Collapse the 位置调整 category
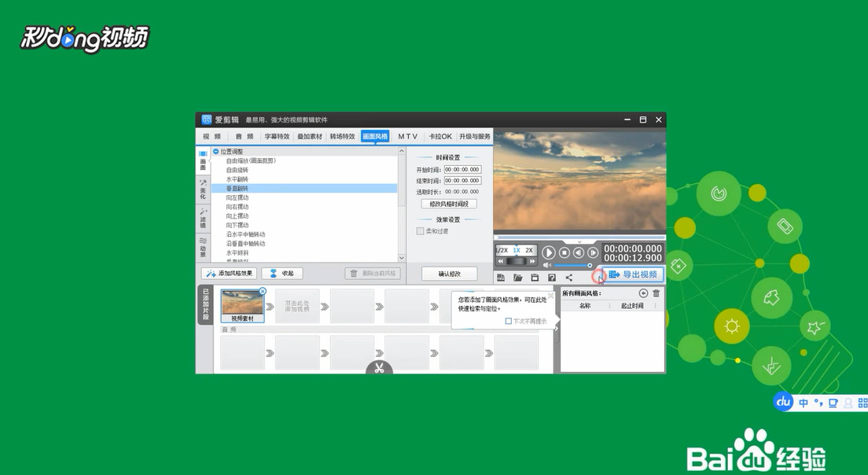 click(x=216, y=151)
